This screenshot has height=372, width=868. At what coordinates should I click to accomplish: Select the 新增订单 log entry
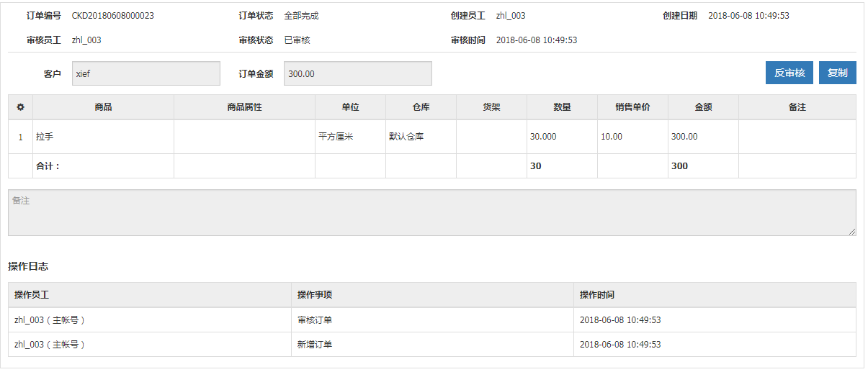pos(315,345)
